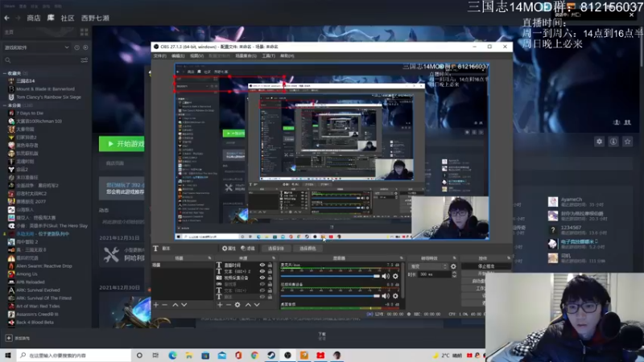
Task: Open advanced filter icon beside library search
Action: (x=85, y=60)
